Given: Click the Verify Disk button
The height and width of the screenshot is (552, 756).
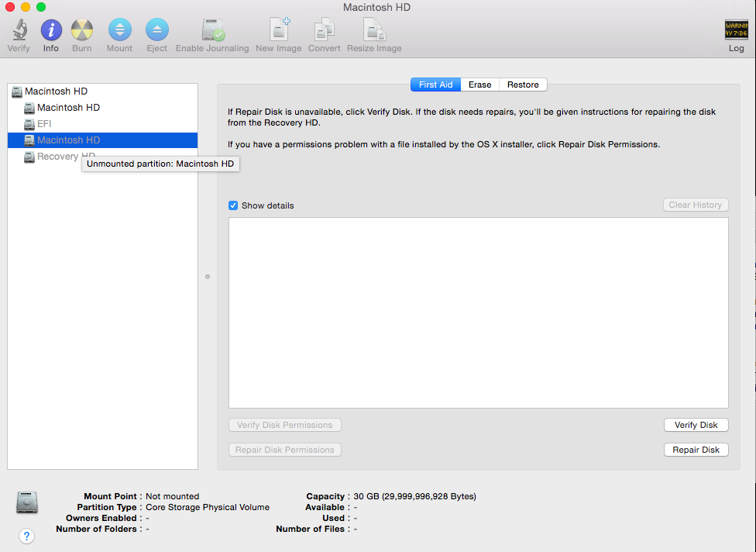Looking at the screenshot, I should 696,425.
